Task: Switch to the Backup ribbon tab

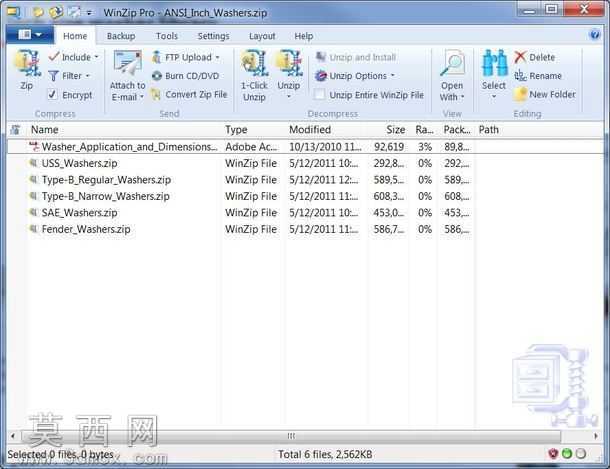Action: (121, 36)
